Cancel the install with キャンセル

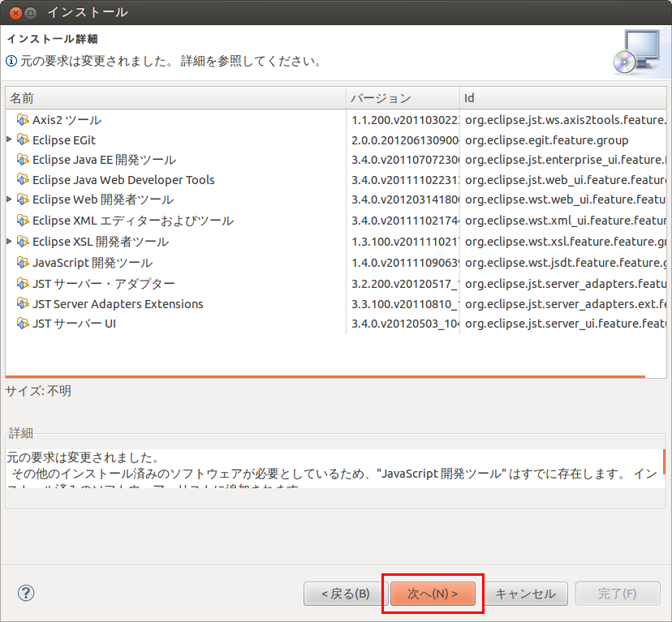coord(526,594)
